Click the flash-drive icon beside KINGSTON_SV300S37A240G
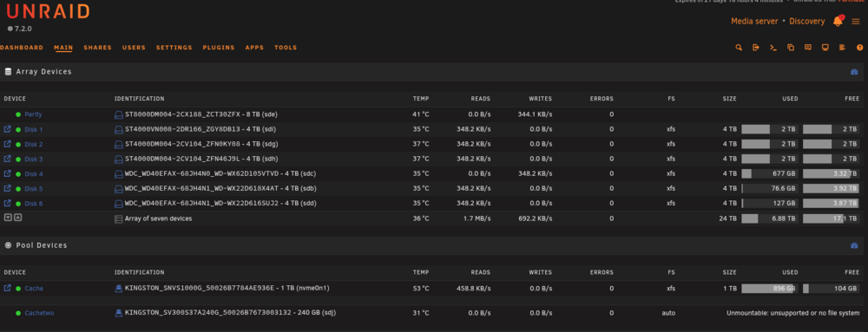 click(x=118, y=313)
